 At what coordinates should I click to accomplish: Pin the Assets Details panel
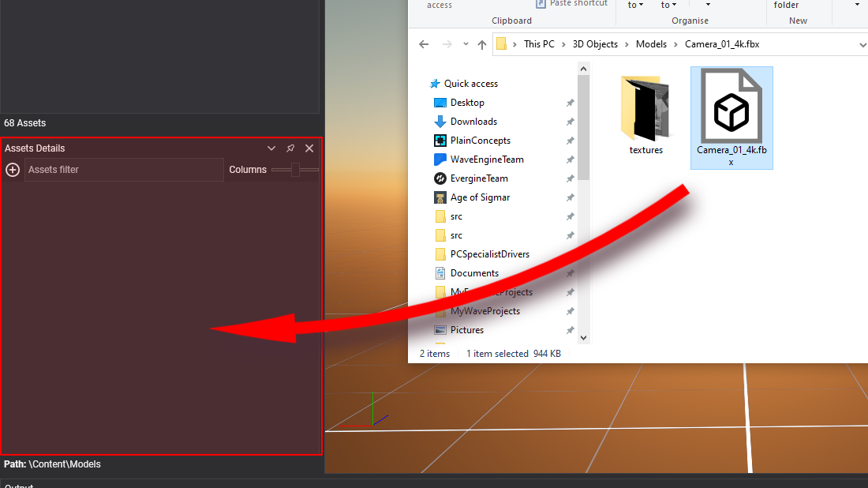click(x=290, y=148)
